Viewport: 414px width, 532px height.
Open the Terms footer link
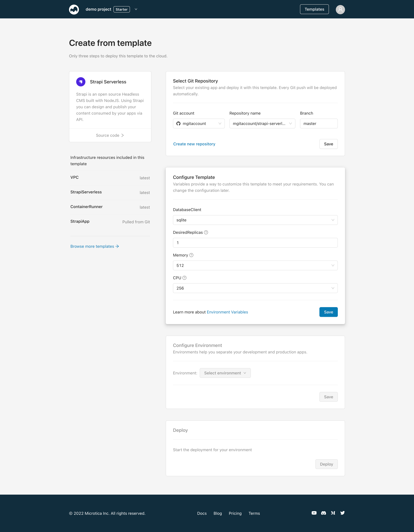254,513
